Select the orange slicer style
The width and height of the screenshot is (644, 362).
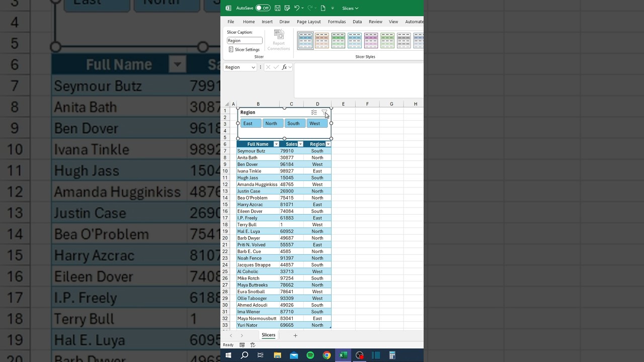click(322, 40)
